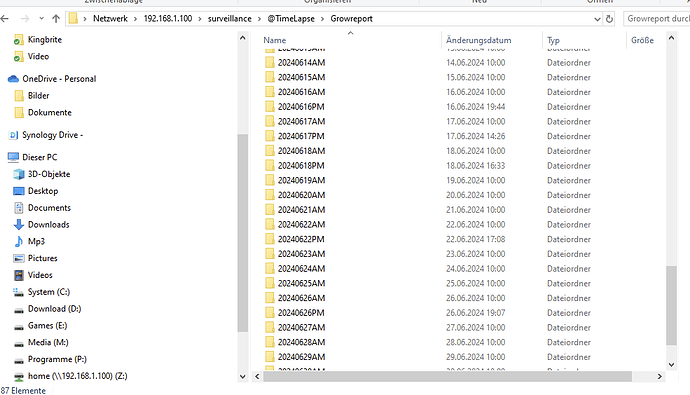The width and height of the screenshot is (690, 395).
Task: Open Mp3 music note icon
Action: pos(19,241)
